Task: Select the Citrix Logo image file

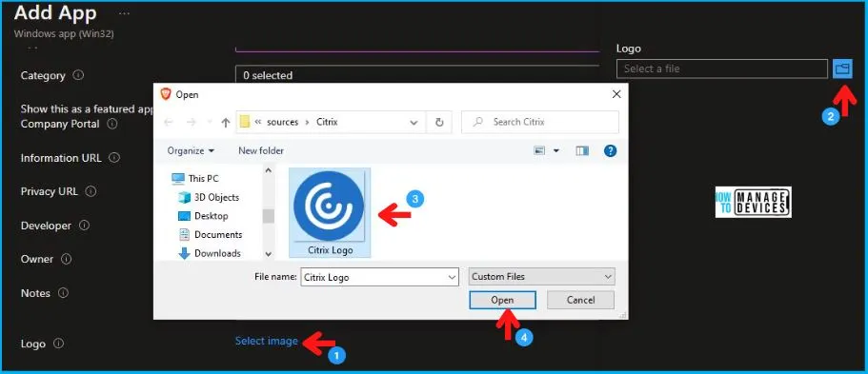Action: point(330,213)
